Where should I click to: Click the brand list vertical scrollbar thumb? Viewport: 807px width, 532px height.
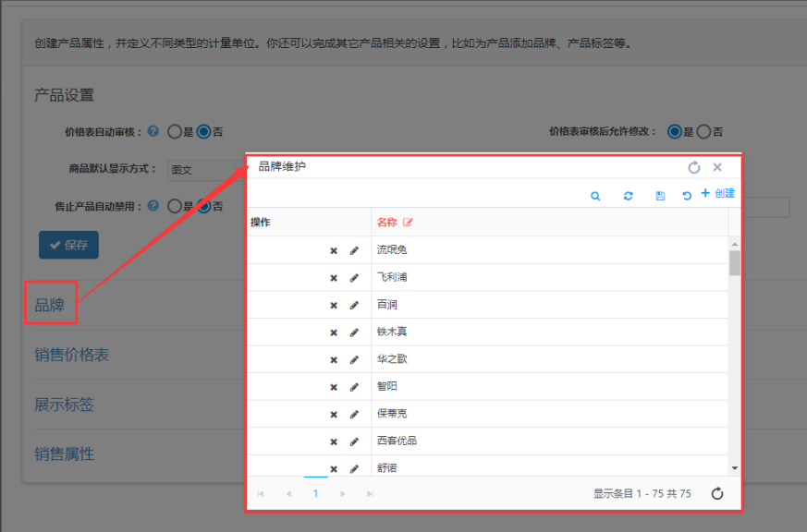click(734, 263)
